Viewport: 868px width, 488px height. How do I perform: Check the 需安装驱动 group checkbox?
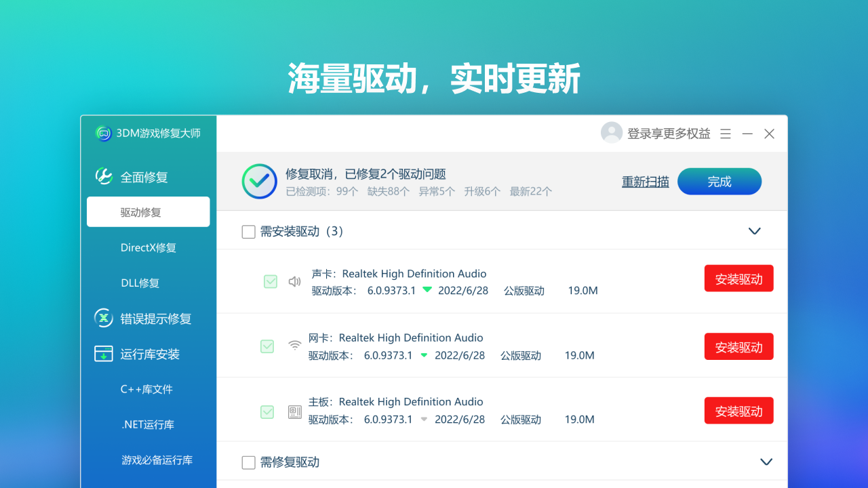pyautogui.click(x=248, y=232)
